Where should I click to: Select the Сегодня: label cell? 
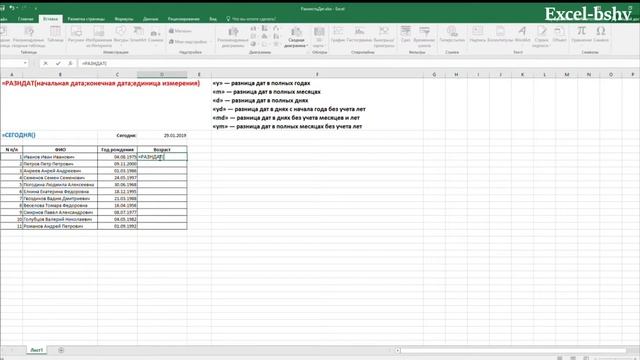pyautogui.click(x=117, y=135)
